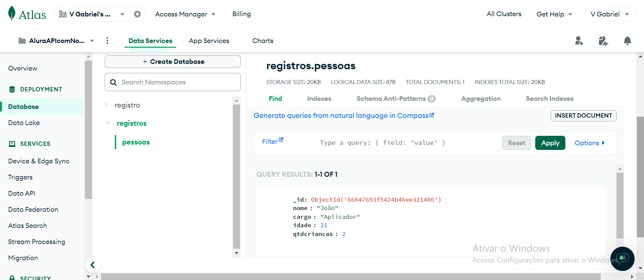This screenshot has height=280, width=644.
Task: Click the ObjectId value in the document
Action: (376, 200)
